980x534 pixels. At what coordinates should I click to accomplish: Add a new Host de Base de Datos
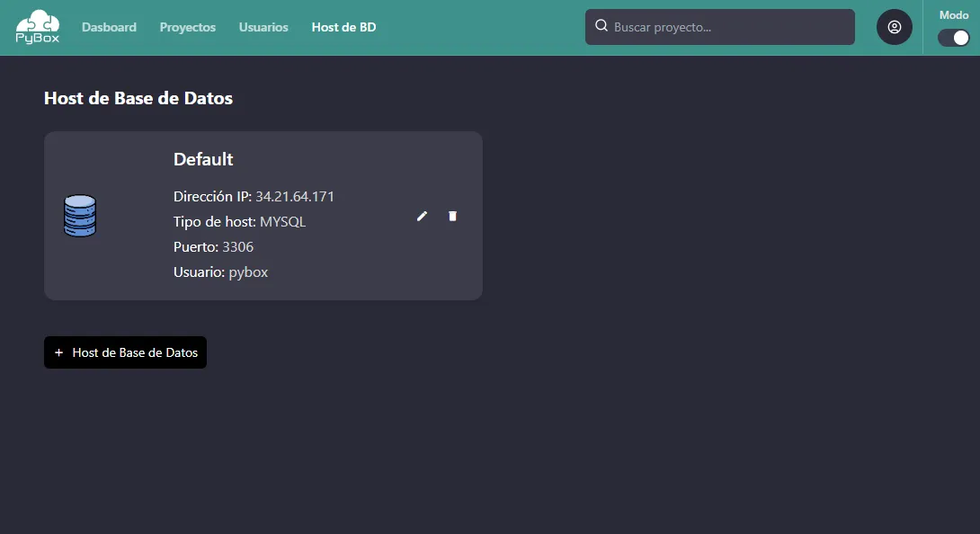click(125, 352)
